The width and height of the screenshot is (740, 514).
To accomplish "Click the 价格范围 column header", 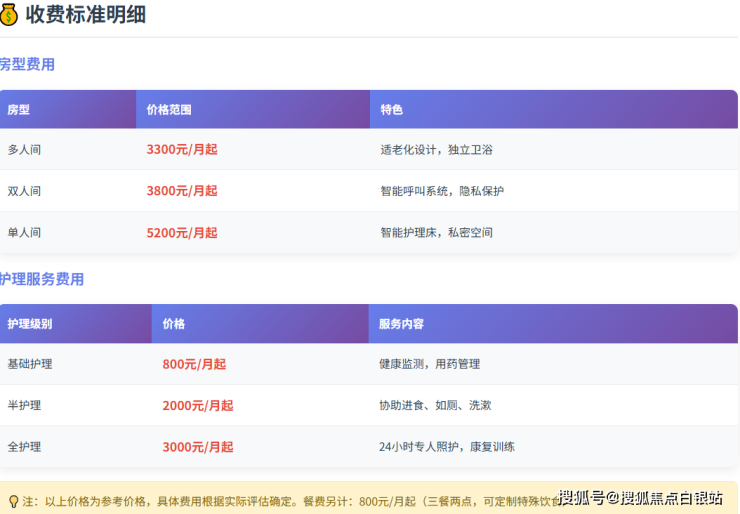I will point(169,110).
